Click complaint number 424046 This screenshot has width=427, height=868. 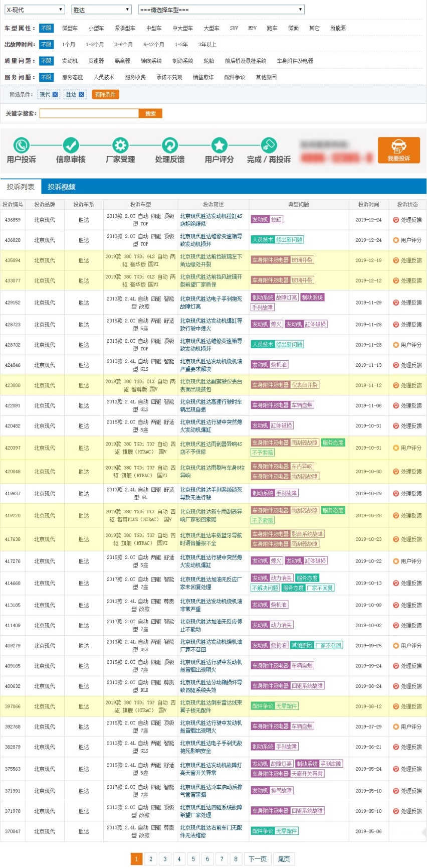(13, 365)
